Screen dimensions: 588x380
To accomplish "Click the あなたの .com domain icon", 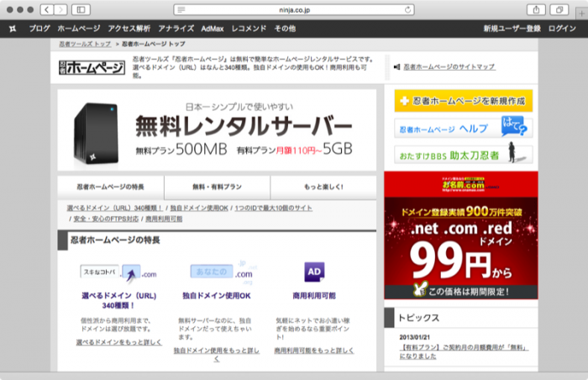I will tap(223, 272).
